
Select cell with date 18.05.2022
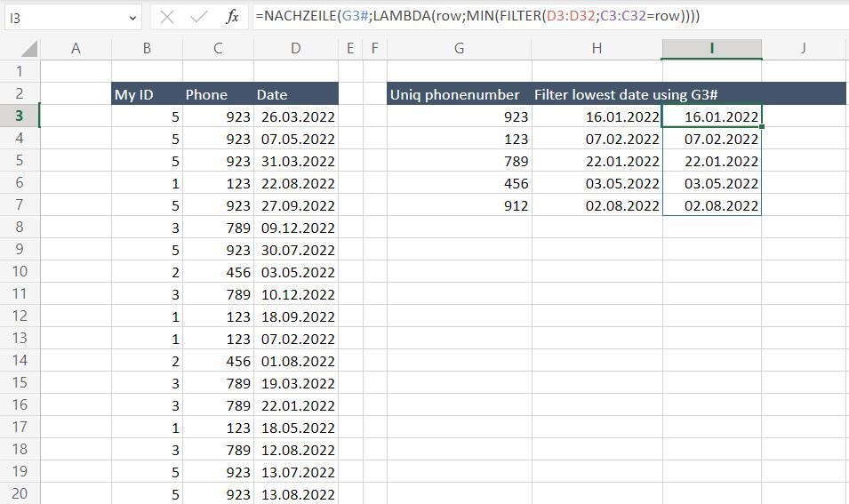point(296,427)
